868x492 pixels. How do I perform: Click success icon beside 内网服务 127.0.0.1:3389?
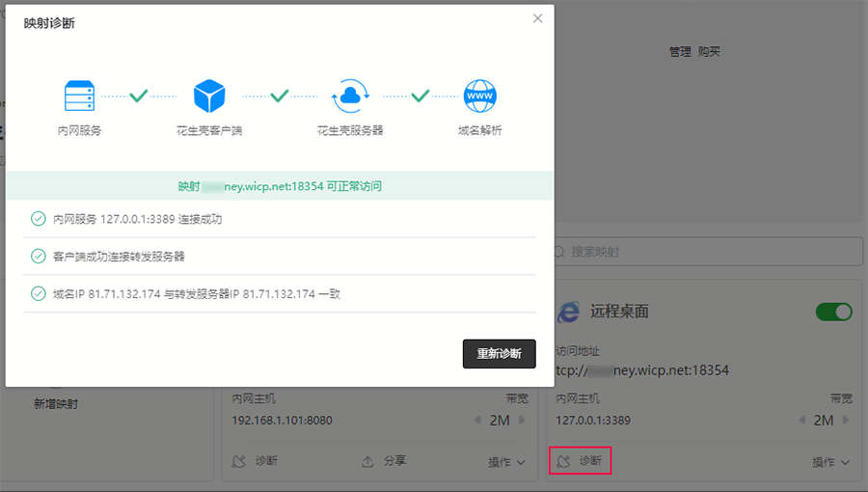tap(39, 219)
